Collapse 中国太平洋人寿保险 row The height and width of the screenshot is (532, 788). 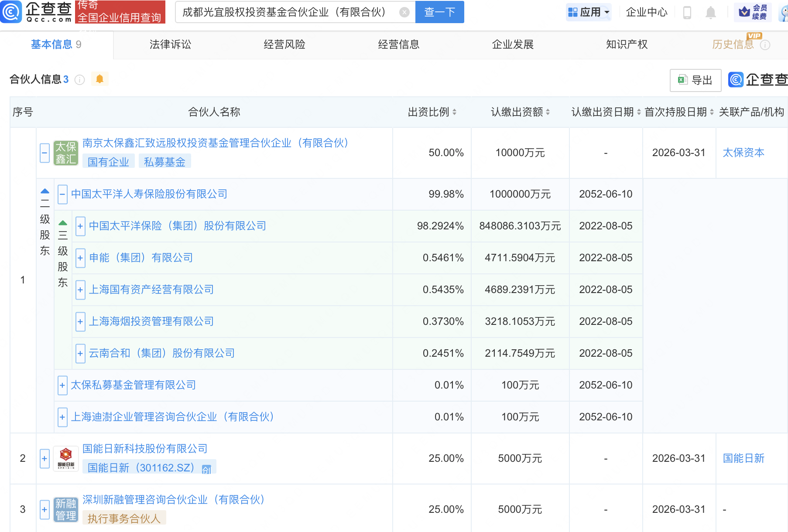[x=63, y=194]
